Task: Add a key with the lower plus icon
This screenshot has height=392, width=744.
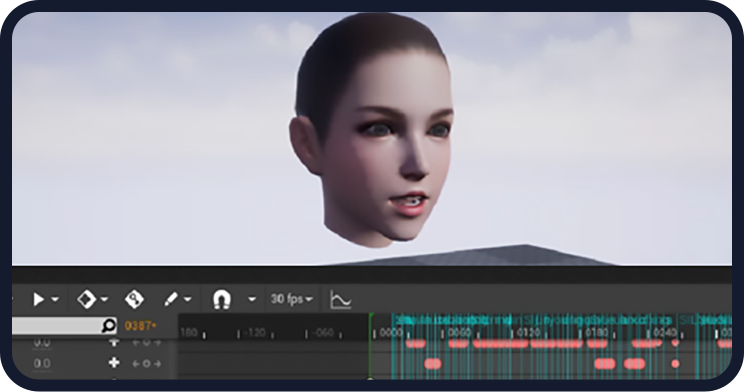Action: point(114,363)
